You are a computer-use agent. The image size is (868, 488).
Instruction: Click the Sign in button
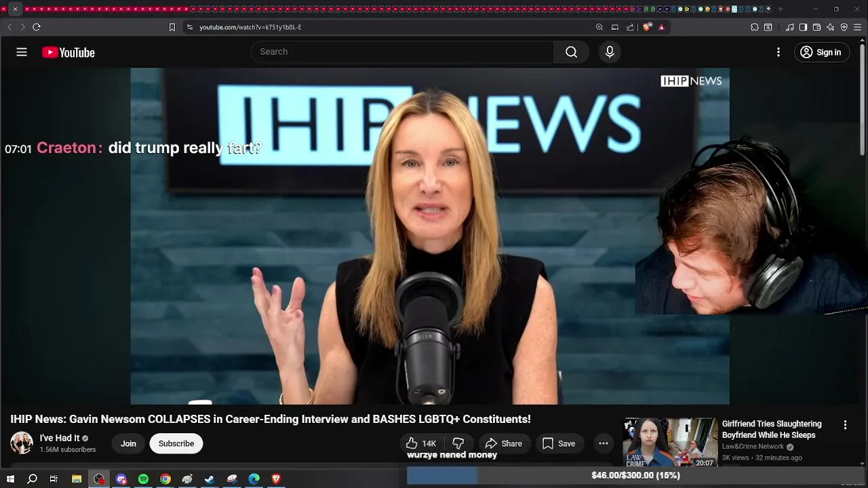click(x=821, y=52)
